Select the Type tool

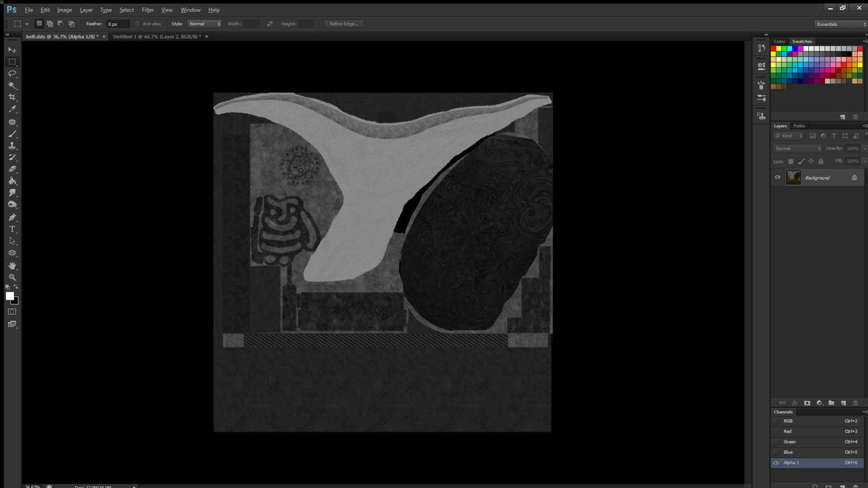[12, 229]
